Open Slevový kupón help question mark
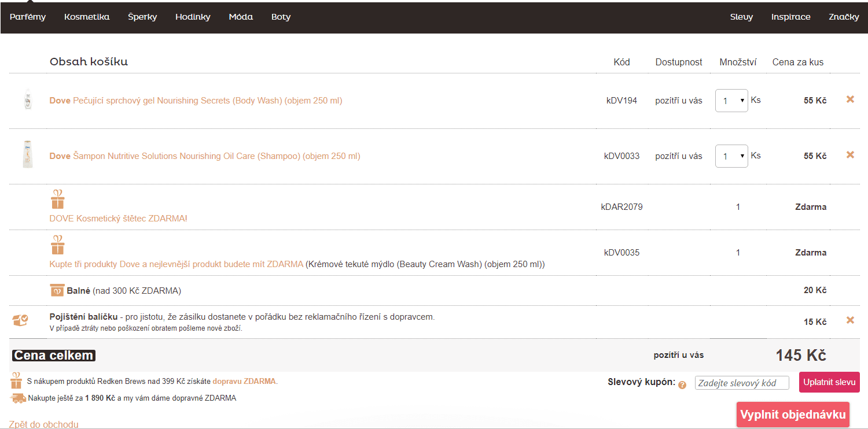 coord(682,384)
